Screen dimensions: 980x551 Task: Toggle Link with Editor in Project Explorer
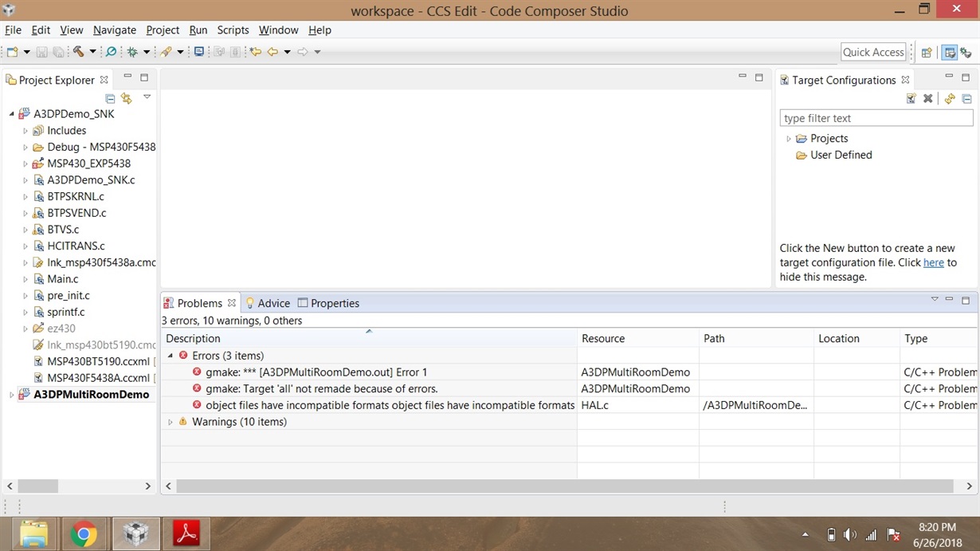127,98
